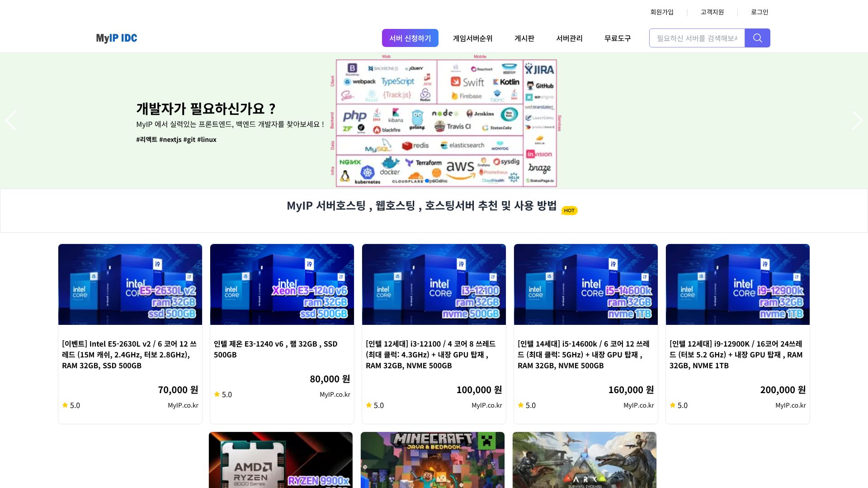Open the MyIP 서버호스팅 추천 heading link
The width and height of the screenshot is (868, 488).
tap(422, 206)
